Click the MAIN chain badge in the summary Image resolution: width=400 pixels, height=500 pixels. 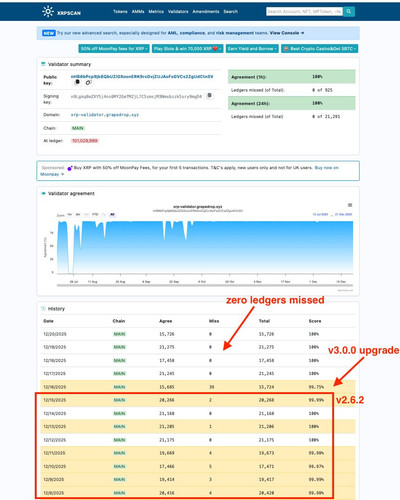[x=78, y=128]
